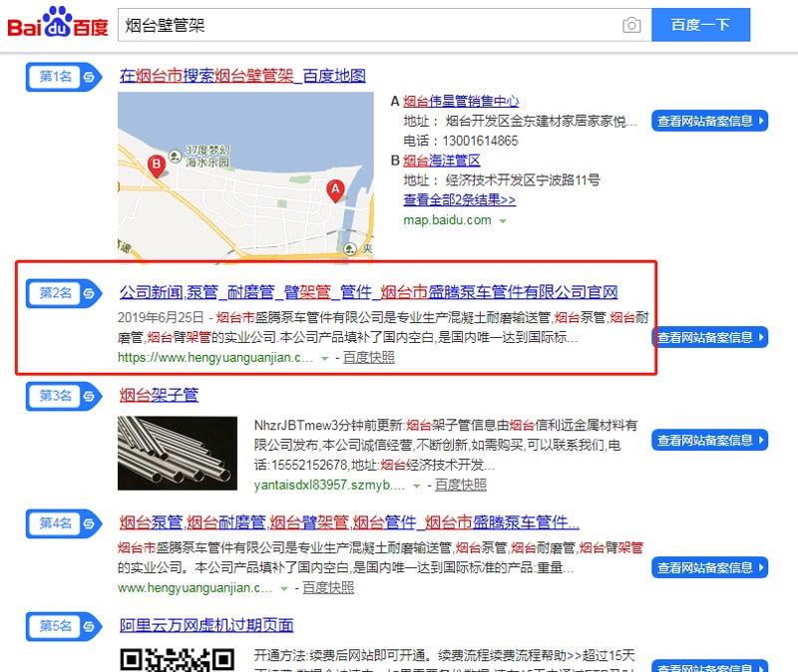Open 阿里云万网虚机过期页面 result title
The width and height of the screenshot is (798, 672).
206,625
